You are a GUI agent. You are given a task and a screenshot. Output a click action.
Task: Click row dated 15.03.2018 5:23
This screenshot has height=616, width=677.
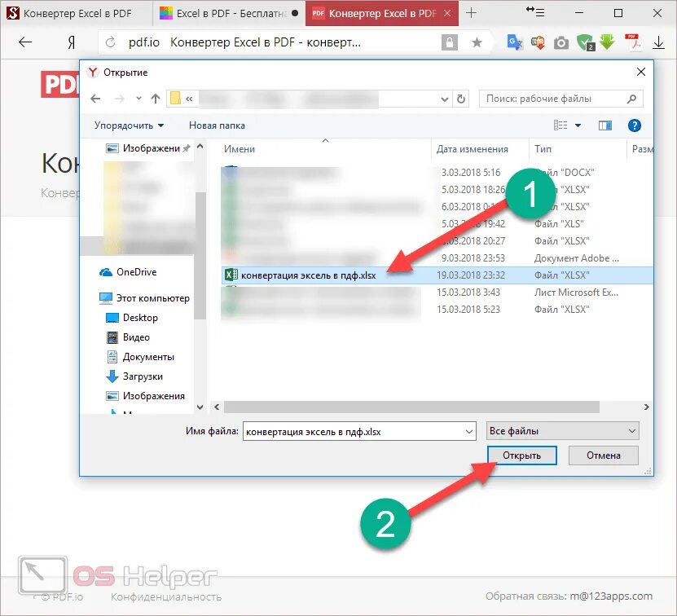point(437,310)
